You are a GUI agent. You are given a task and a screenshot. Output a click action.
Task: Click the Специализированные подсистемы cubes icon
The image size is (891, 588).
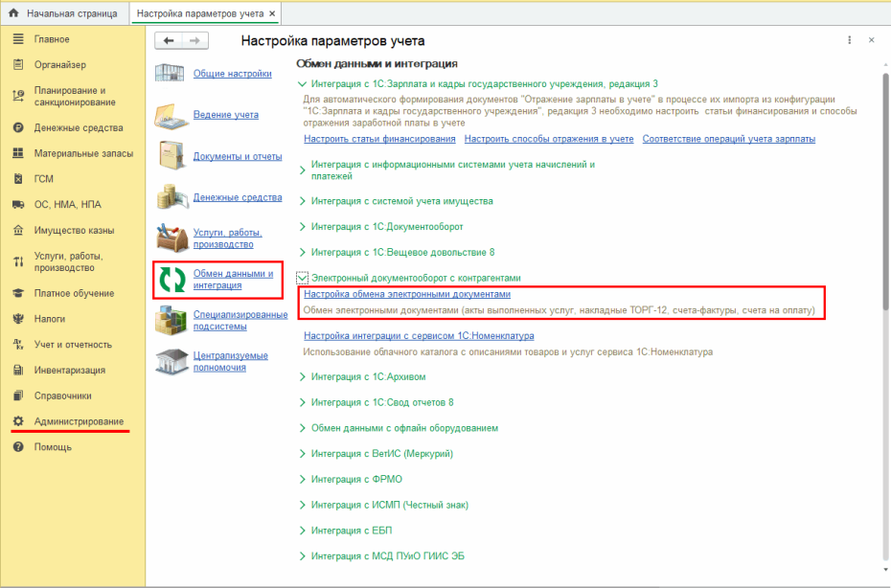click(172, 321)
